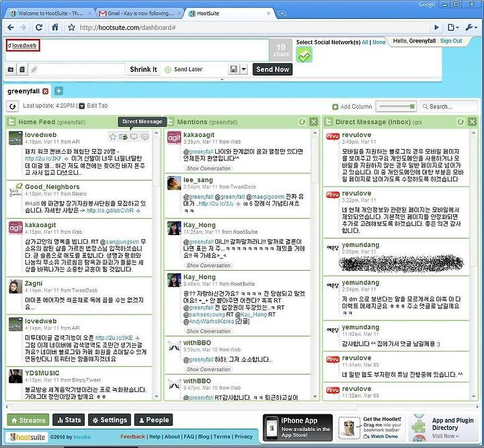
Task: Favorite the lovedweb tweet with star icon
Action: [x=113, y=136]
